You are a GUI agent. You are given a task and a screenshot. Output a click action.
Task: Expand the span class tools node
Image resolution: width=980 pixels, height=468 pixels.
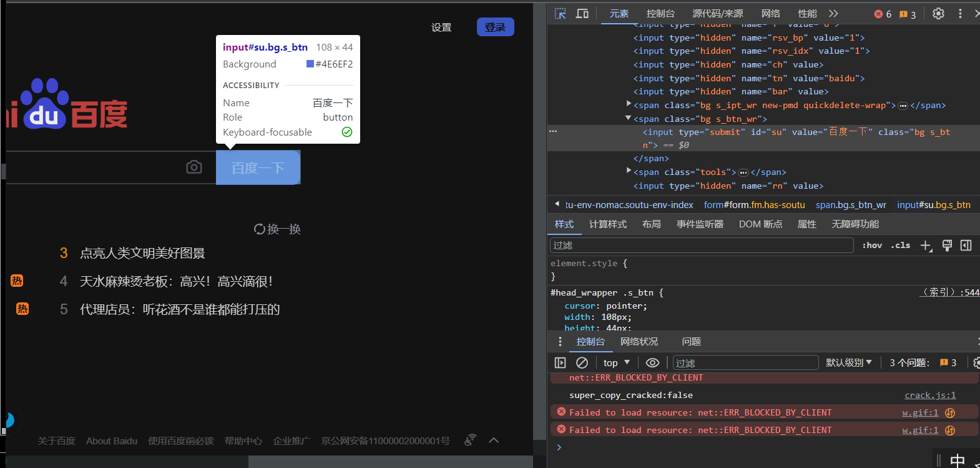coord(629,171)
